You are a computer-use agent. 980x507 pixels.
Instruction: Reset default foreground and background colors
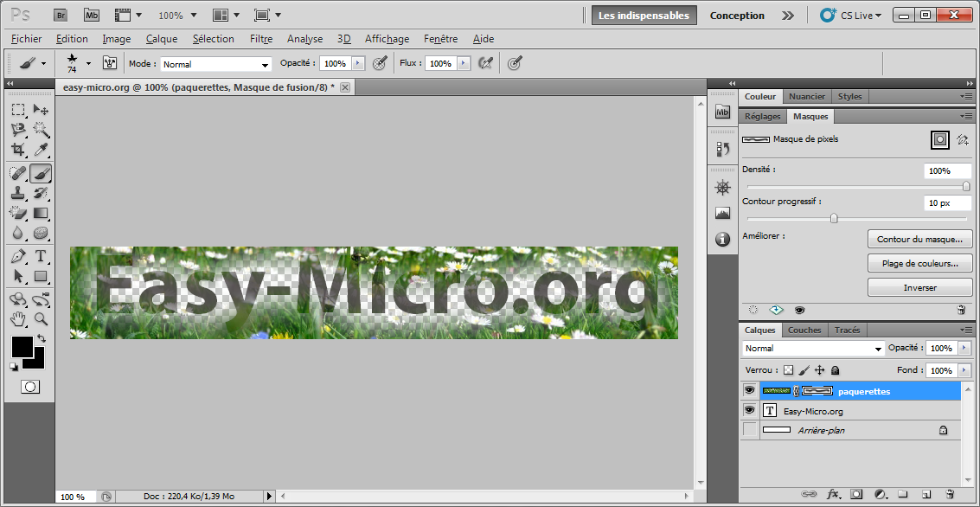pyautogui.click(x=14, y=367)
